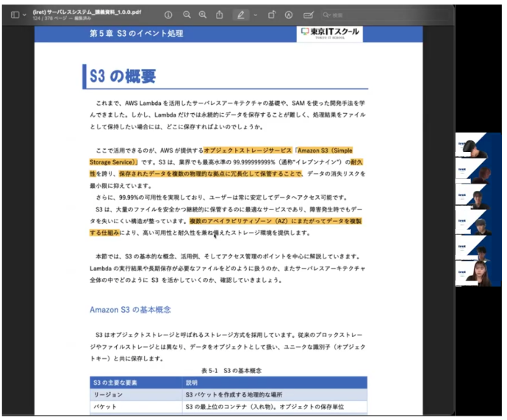Rotate the page with rotate icon

[x=272, y=15]
